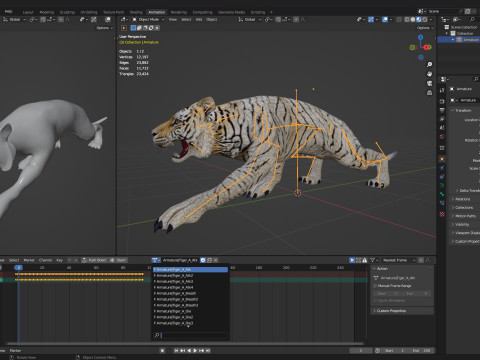Screen dimensions: 480x360
Task: Click the red X axis on navigation gizmo
Action: point(426,47)
